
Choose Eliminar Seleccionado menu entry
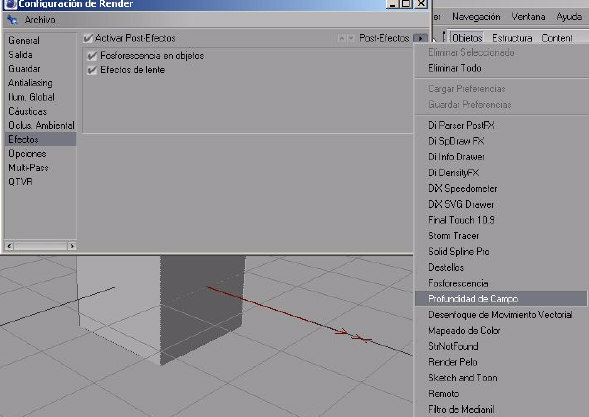(471, 52)
